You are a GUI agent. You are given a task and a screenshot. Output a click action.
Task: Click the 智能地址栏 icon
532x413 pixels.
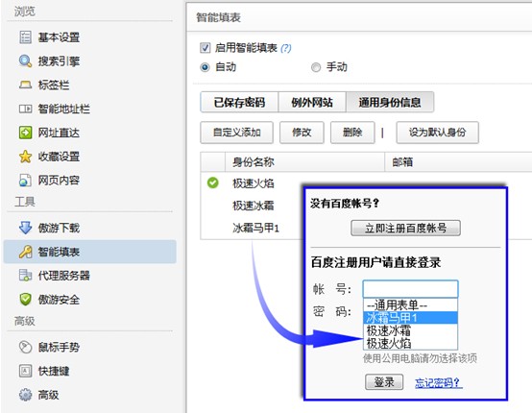[x=25, y=109]
